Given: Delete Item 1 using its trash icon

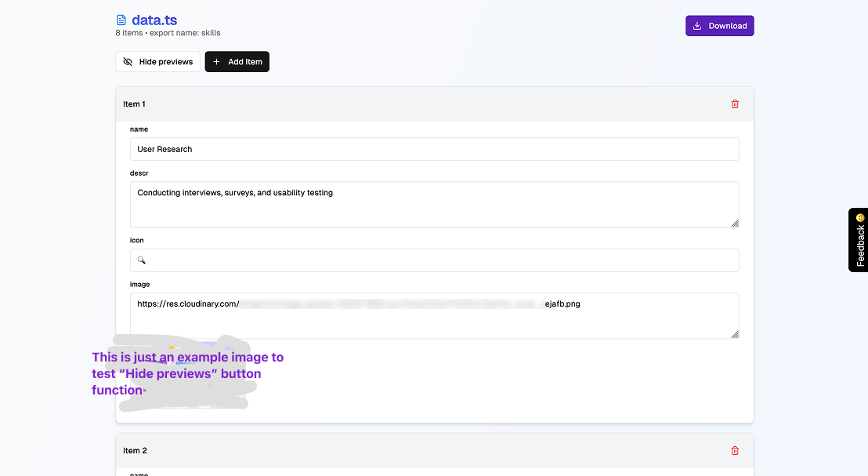Looking at the screenshot, I should click(x=735, y=103).
